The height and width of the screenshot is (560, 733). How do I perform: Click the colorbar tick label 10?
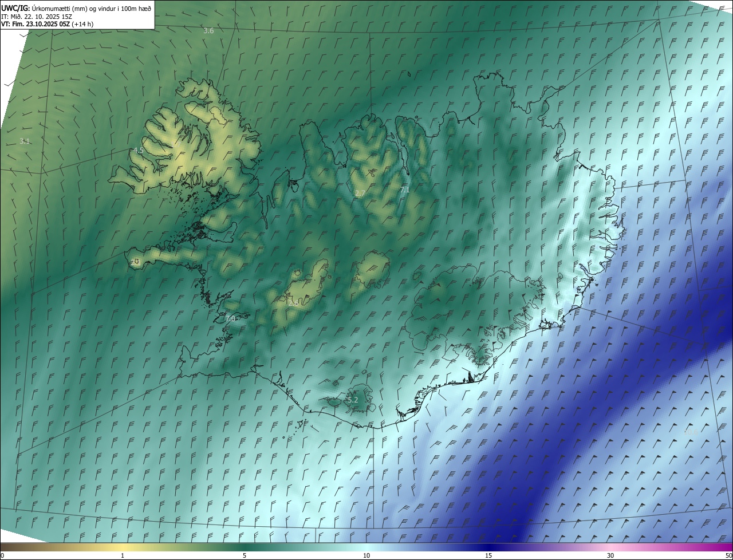[x=366, y=555]
